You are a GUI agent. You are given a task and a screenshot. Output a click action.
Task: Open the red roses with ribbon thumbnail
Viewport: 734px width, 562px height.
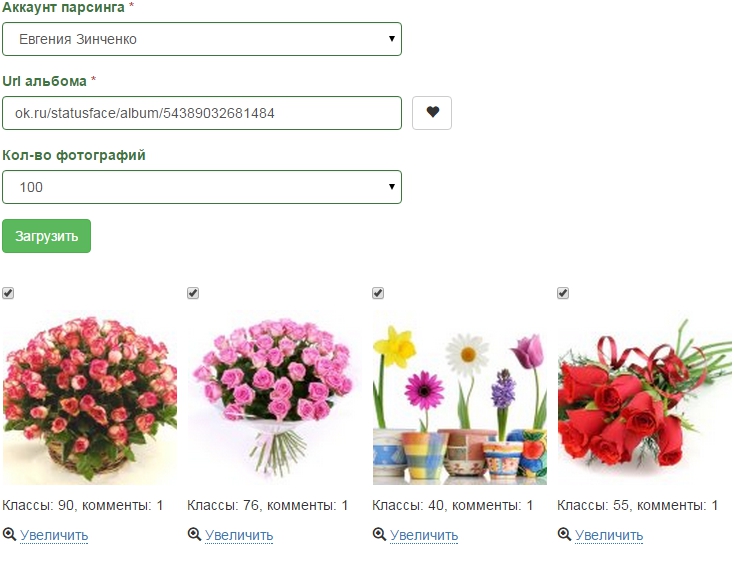(x=644, y=398)
